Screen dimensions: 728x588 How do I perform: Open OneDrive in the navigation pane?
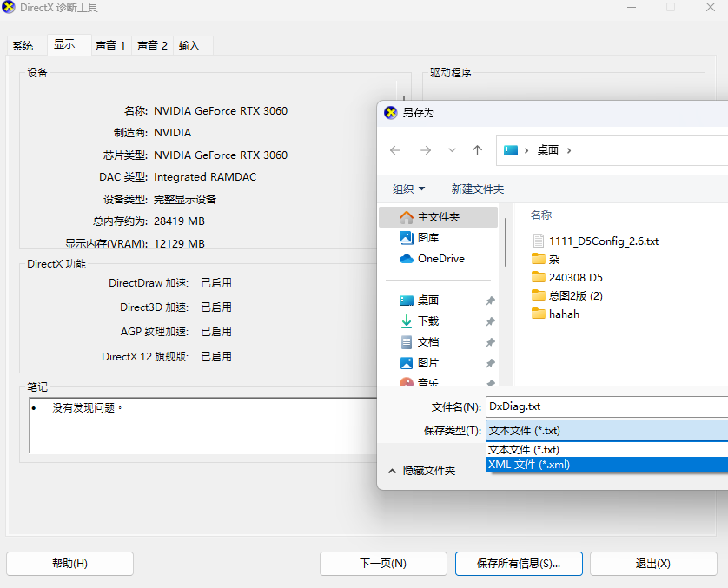point(441,259)
